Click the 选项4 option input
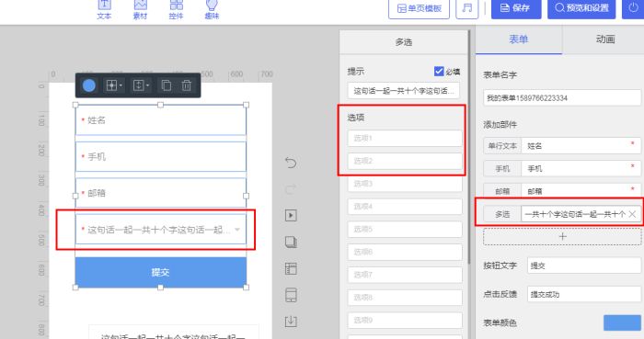644x339 pixels. [405, 207]
